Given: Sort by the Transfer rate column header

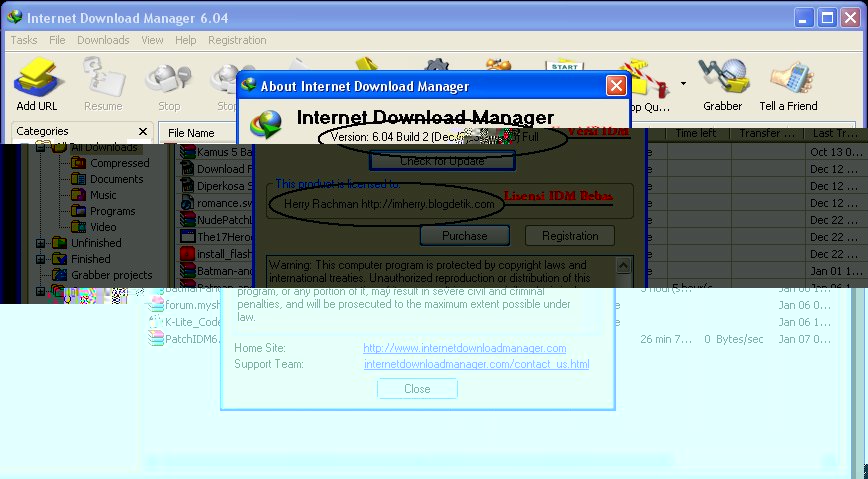Looking at the screenshot, I should [x=767, y=133].
